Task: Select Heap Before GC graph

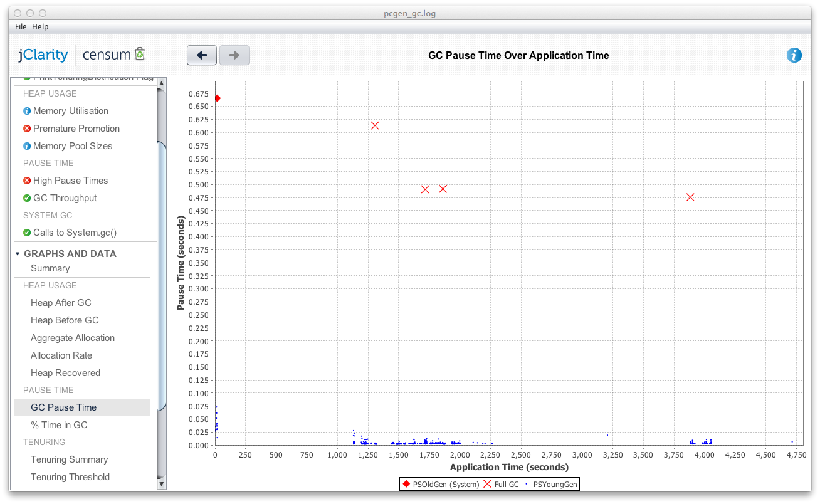Action: click(65, 320)
